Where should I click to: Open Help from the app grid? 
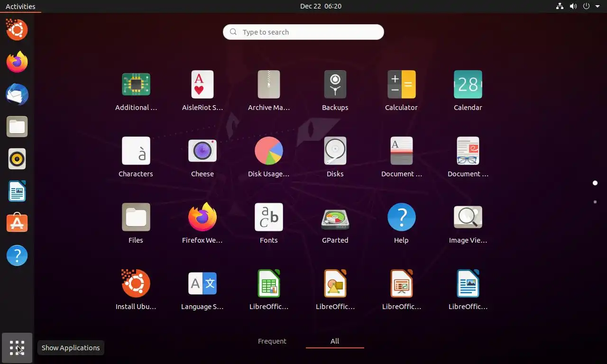[x=402, y=218]
